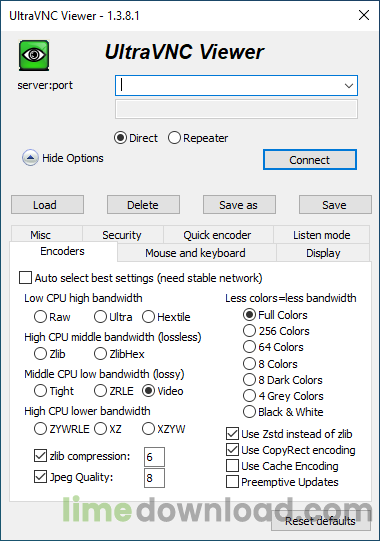Choose 4 Grey Colors option

pyautogui.click(x=249, y=396)
